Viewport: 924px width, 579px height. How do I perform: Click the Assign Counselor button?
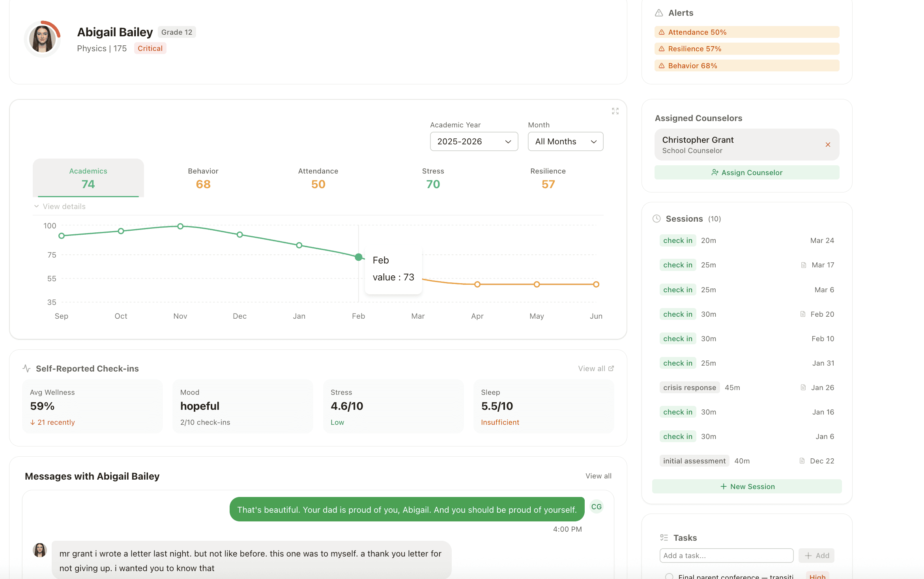[746, 172]
